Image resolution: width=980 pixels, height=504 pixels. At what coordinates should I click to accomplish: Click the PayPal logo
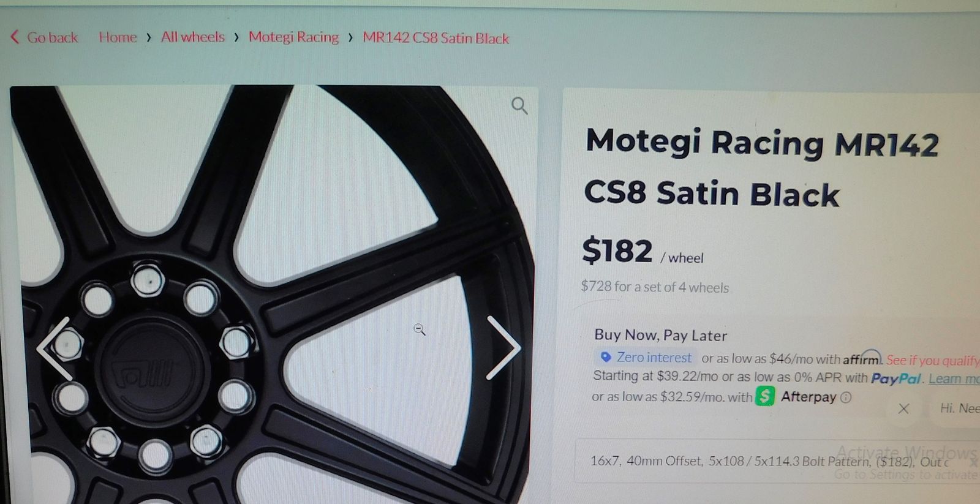(x=895, y=378)
